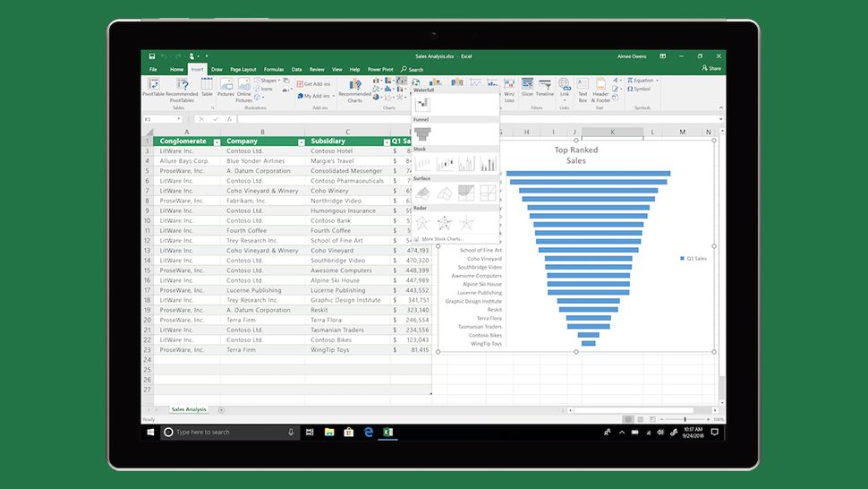868x489 pixels.
Task: Select the Top Ranked Sales chart title
Action: coord(575,155)
